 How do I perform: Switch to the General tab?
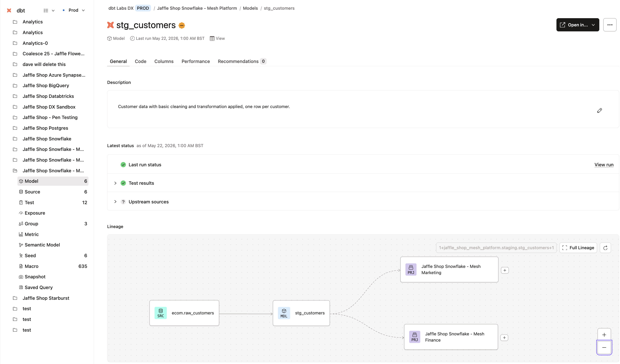coord(118,61)
